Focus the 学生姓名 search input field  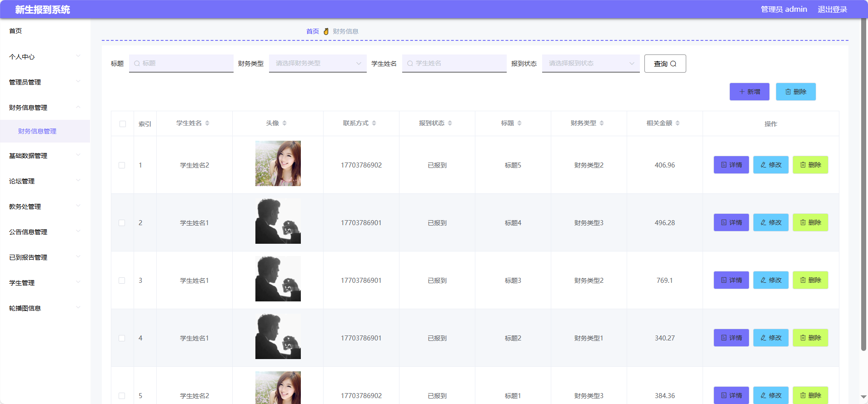[x=454, y=64]
